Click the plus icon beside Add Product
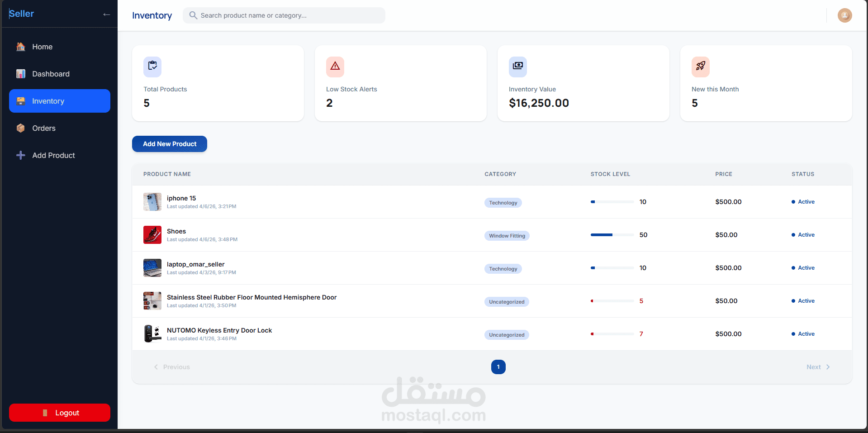Screen dimensions: 868x433 pyautogui.click(x=21, y=155)
